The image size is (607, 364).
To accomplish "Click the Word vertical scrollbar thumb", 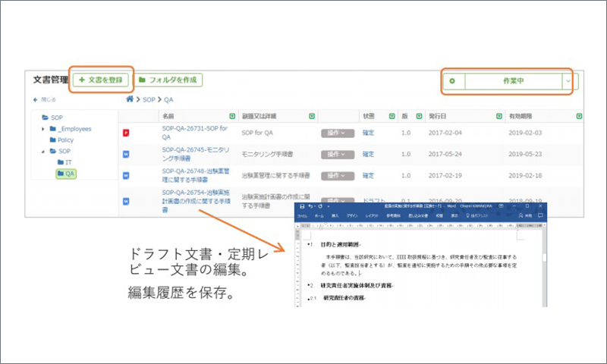I will pyautogui.click(x=544, y=258).
